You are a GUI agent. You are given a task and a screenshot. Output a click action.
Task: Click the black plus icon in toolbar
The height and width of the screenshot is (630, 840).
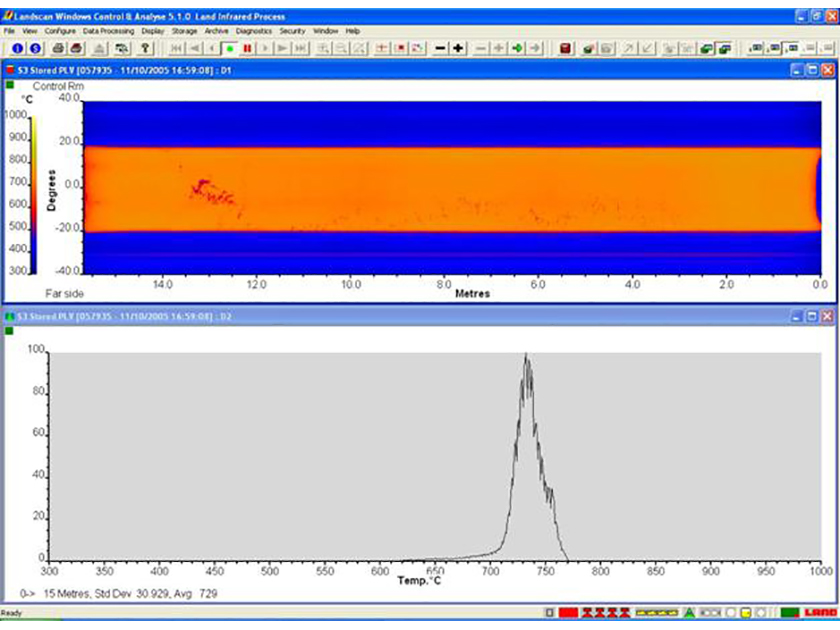click(458, 48)
